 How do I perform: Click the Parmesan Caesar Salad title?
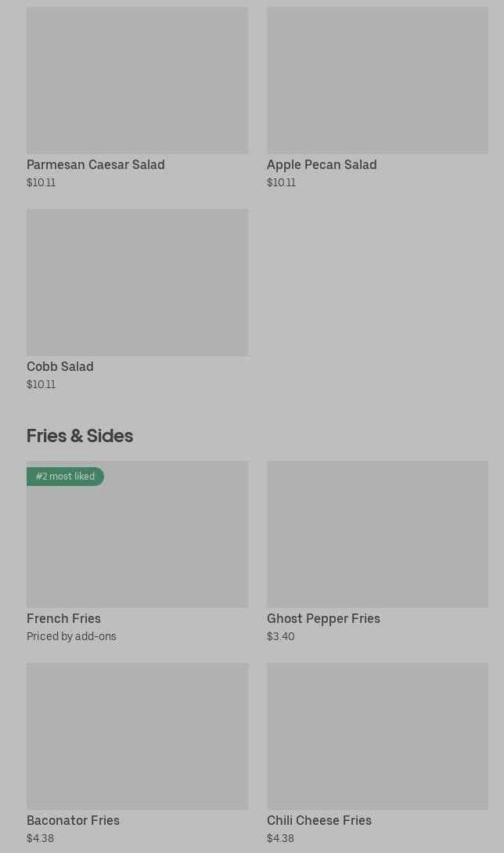95,164
